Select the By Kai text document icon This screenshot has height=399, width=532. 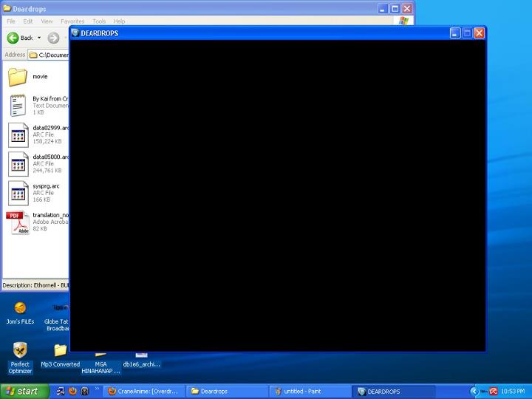coord(18,106)
